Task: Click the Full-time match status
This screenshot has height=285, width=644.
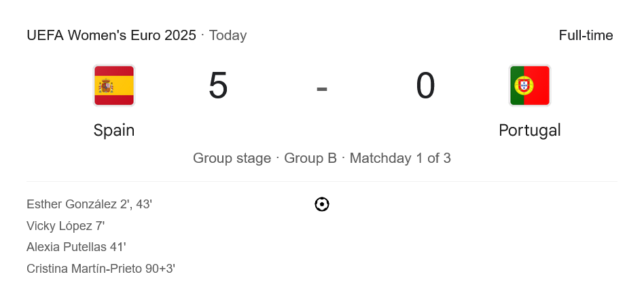Action: click(x=586, y=35)
